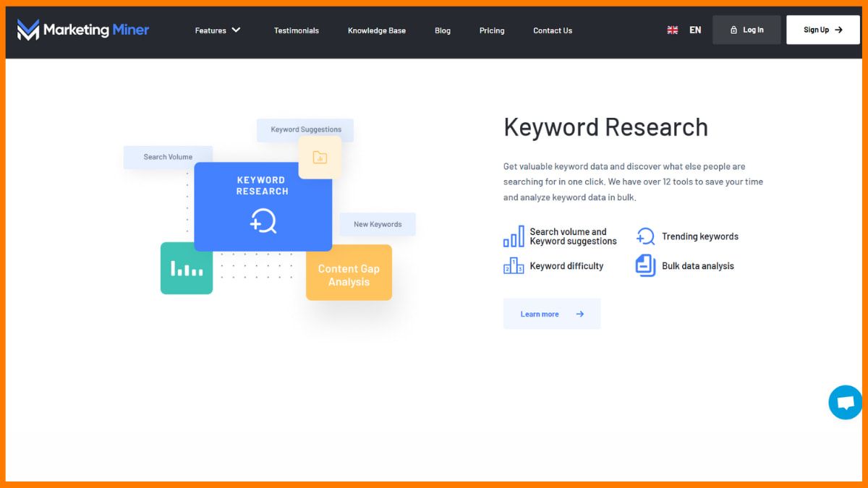Expand the Features dropdown menu

(x=218, y=30)
